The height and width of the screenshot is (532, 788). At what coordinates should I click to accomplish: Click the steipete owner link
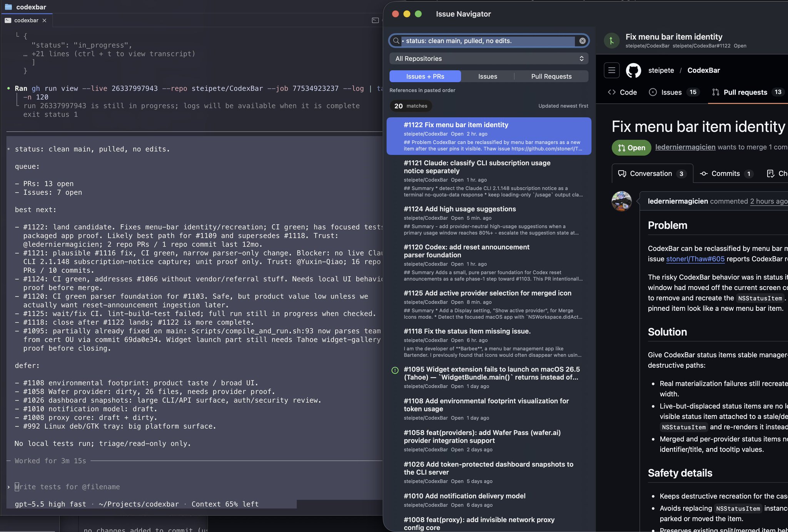[x=661, y=70]
